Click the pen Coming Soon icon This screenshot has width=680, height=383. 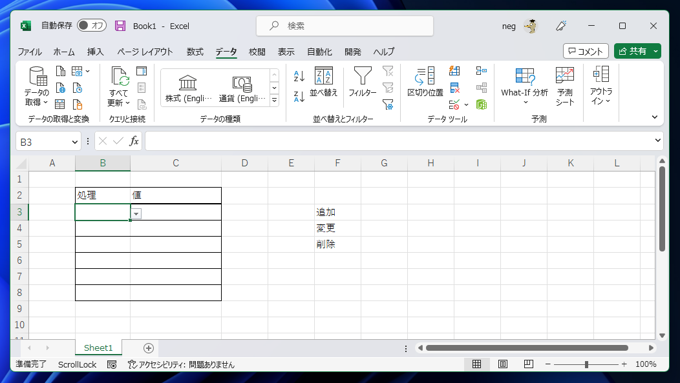tap(561, 26)
